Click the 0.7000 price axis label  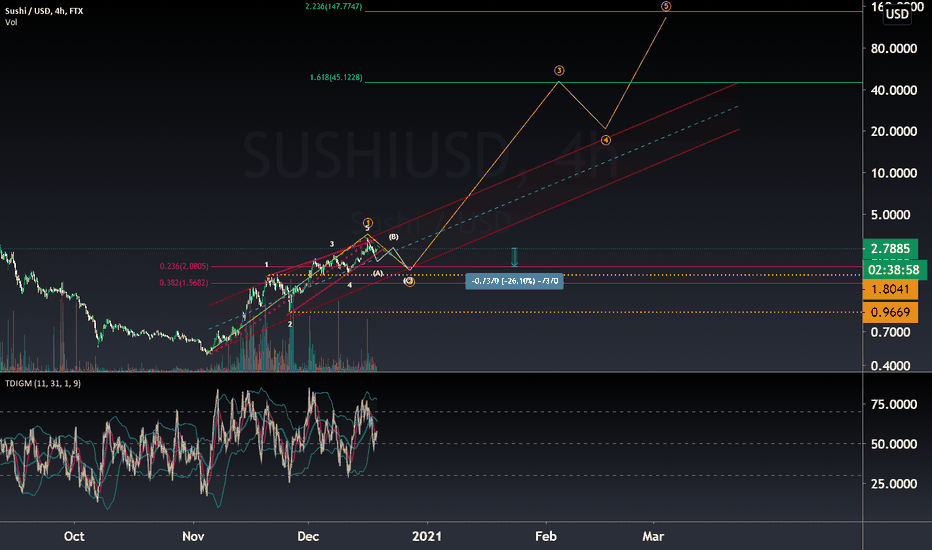(x=890, y=332)
